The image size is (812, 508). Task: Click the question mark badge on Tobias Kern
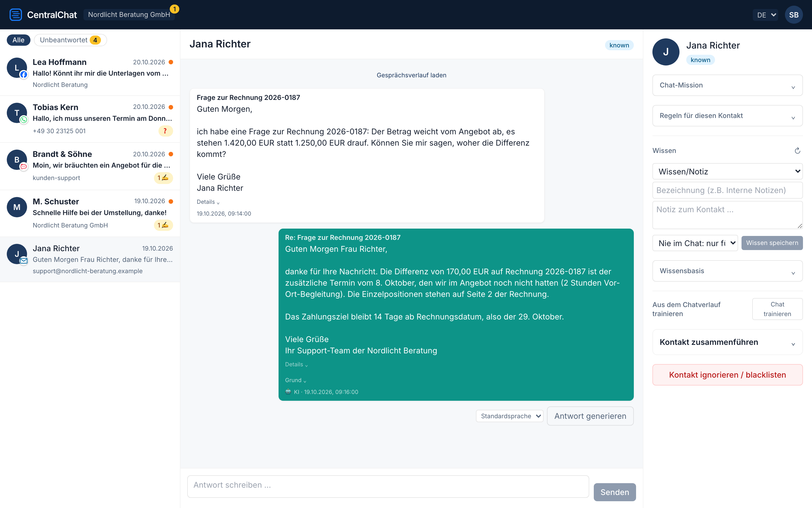166,131
